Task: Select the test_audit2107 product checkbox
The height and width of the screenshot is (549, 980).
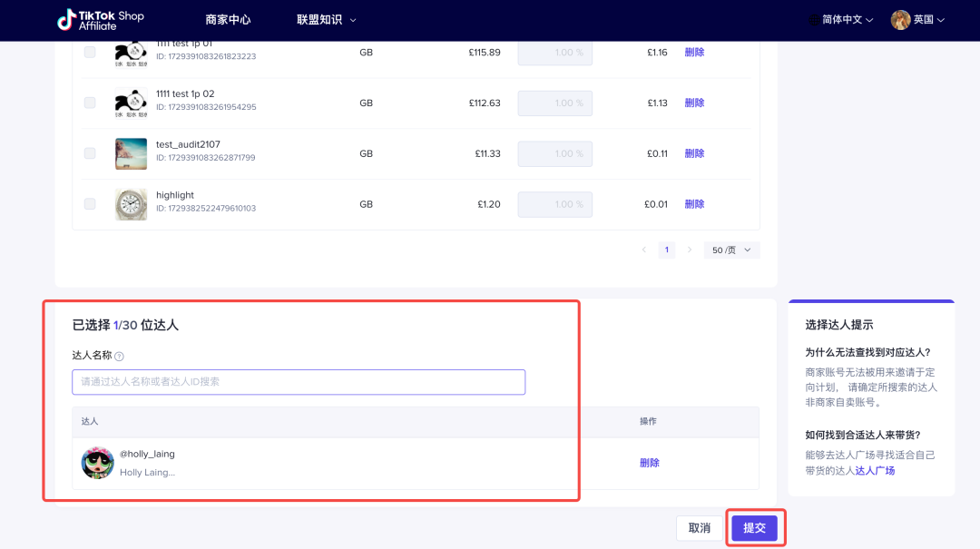Action: [x=90, y=153]
